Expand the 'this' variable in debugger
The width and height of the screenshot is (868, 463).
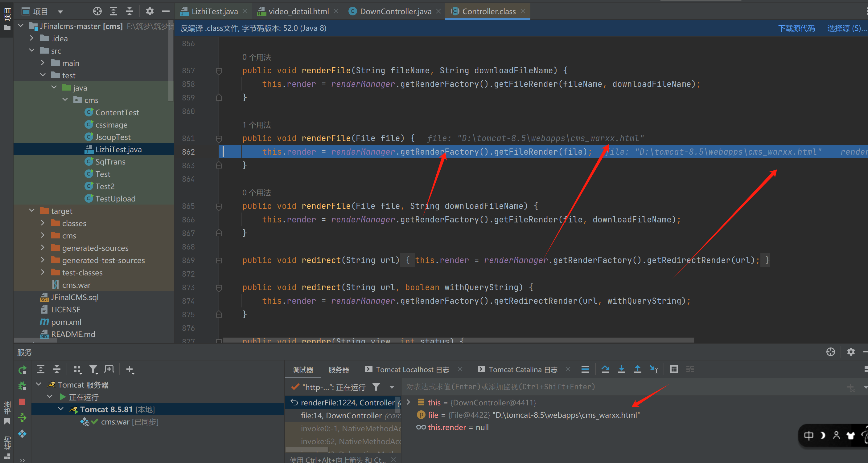pyautogui.click(x=408, y=402)
